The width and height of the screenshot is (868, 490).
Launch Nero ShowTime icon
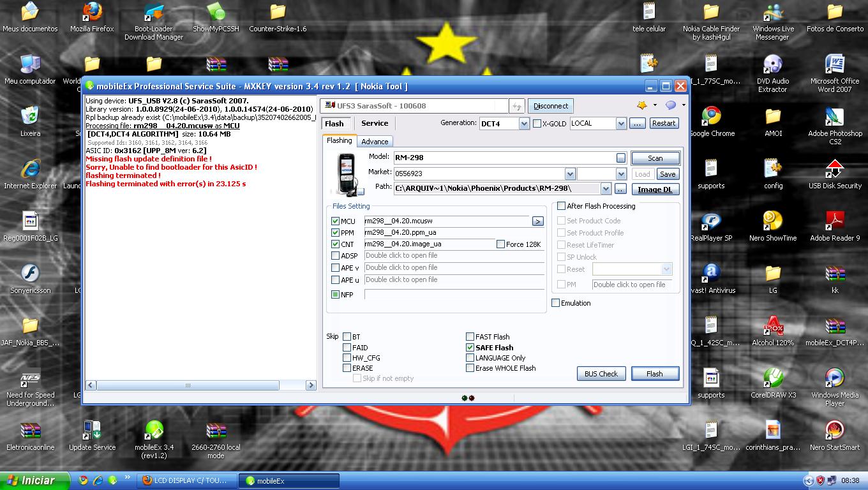click(773, 221)
